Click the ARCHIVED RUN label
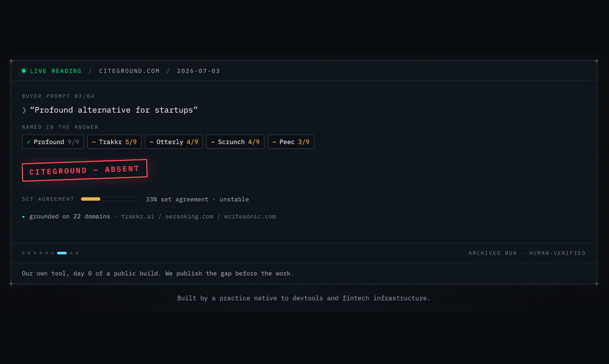The height and width of the screenshot is (364, 609). coord(493,253)
